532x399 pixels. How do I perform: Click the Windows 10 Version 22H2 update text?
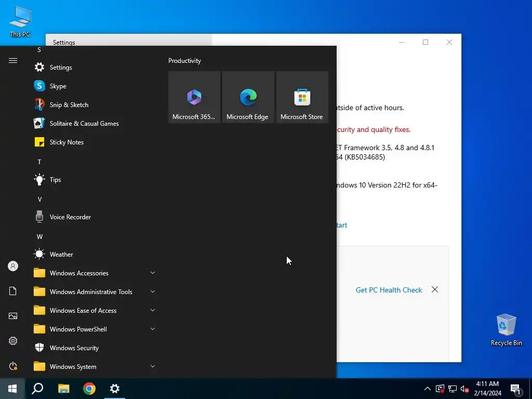pos(387,185)
